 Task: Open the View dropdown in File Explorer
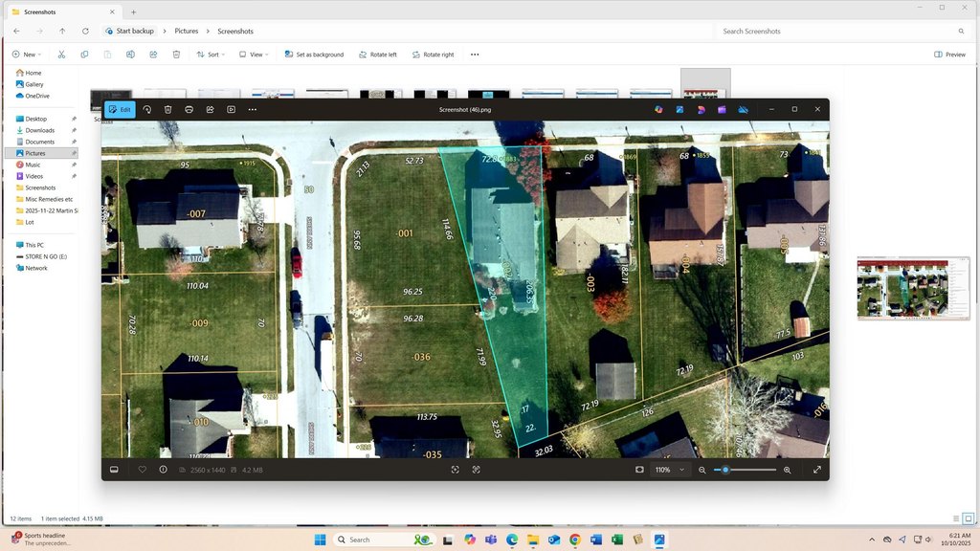(253, 55)
